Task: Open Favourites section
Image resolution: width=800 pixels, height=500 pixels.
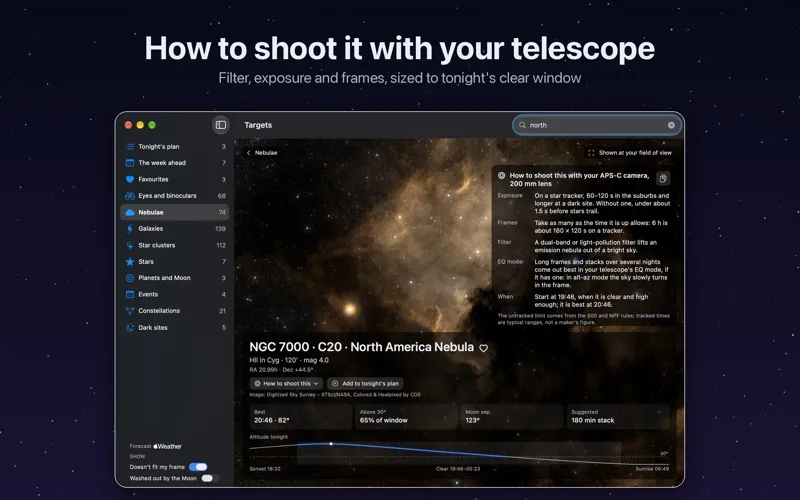Action: click(x=175, y=180)
